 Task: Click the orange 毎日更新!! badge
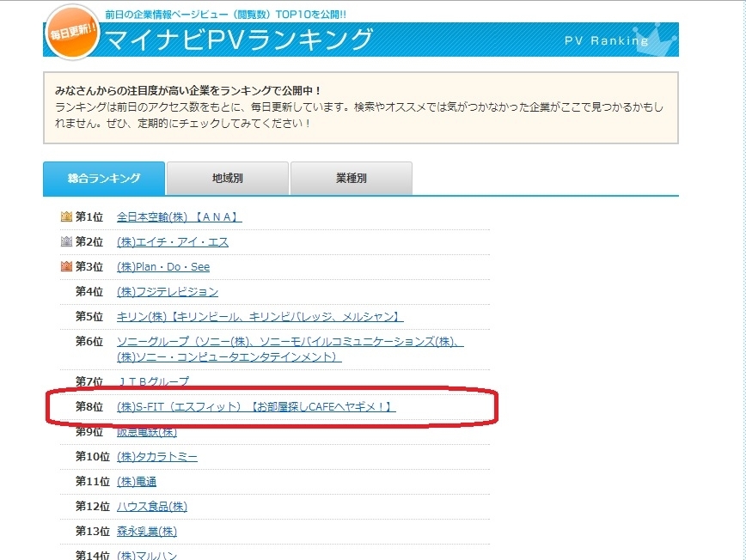72,32
